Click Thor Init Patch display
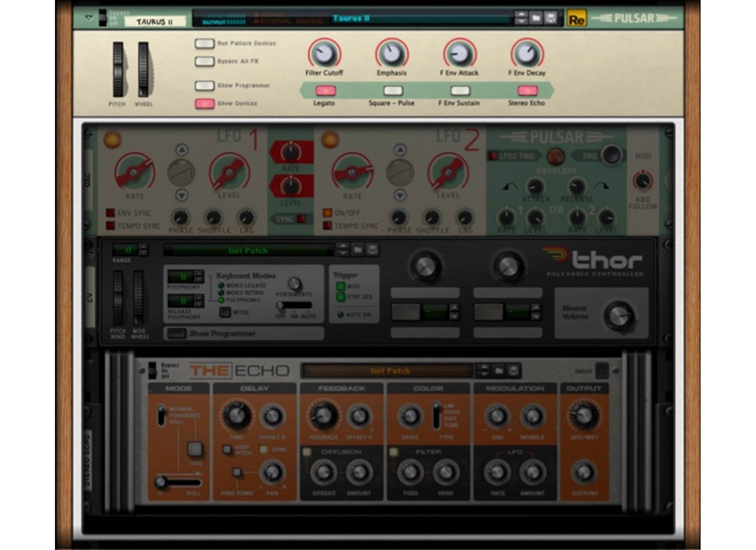This screenshot has height=550, width=756. click(x=248, y=251)
